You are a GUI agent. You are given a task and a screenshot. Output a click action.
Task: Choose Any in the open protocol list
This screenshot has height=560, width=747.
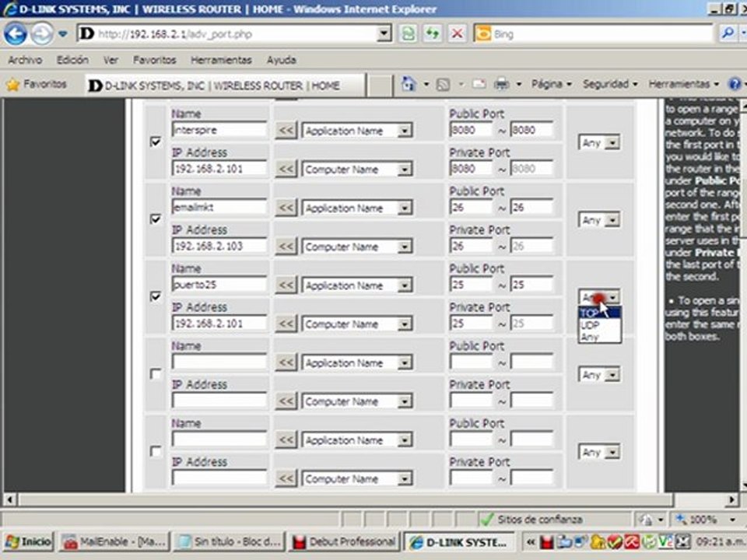tap(600, 337)
